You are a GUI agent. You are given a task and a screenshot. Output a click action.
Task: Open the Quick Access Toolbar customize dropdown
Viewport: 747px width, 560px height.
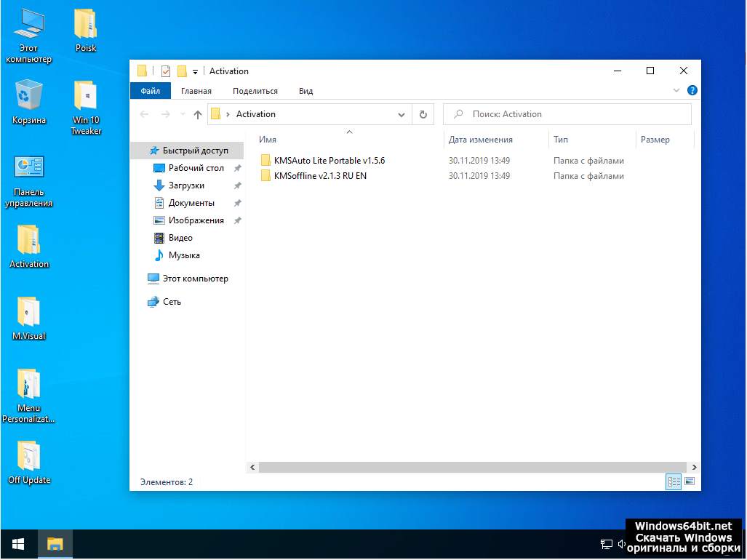(195, 71)
